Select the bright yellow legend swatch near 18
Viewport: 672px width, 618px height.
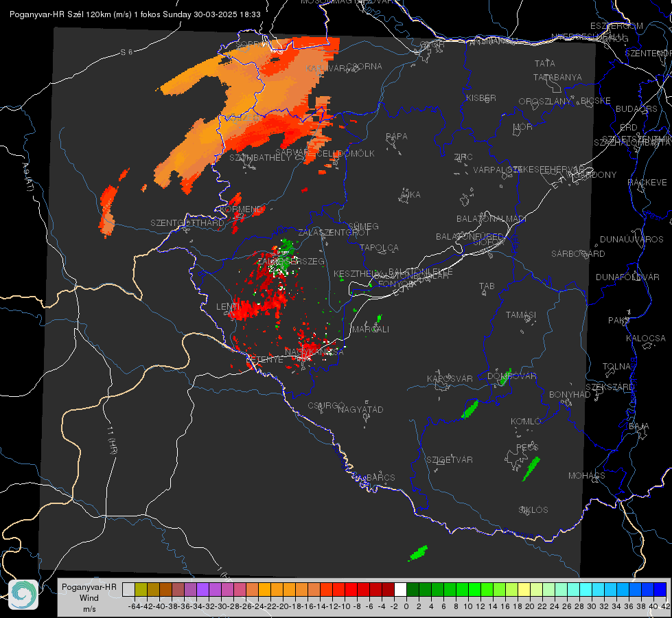[524, 589]
